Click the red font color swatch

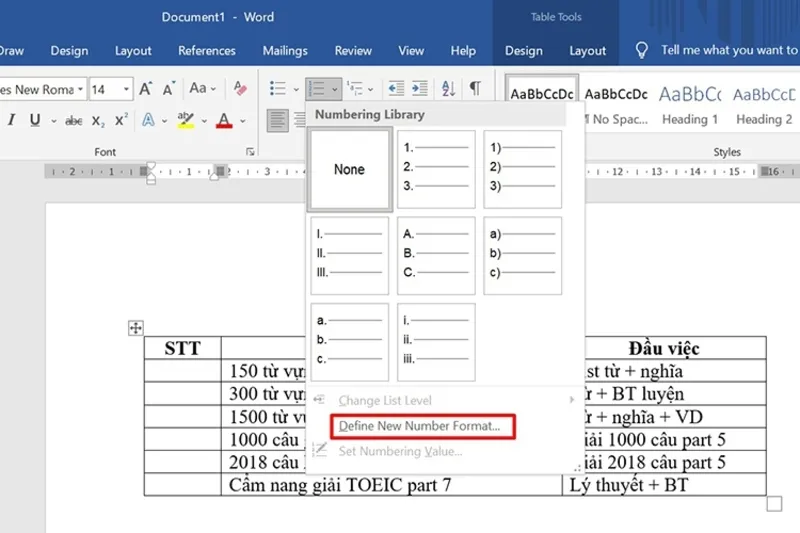point(223,121)
